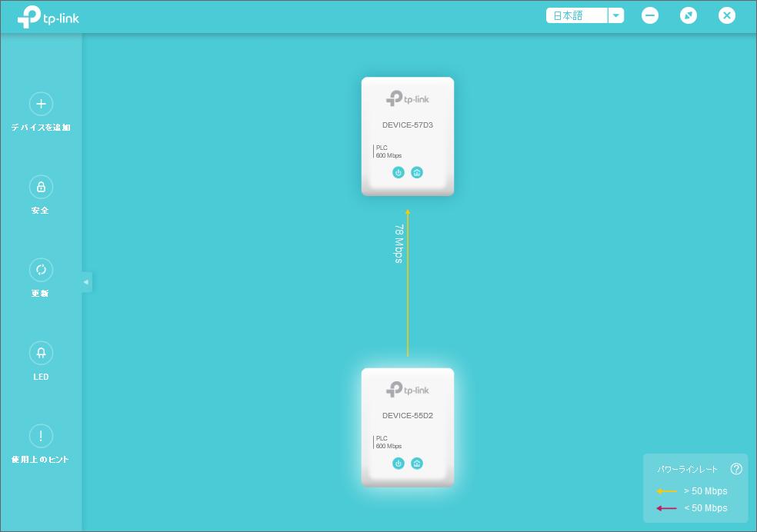Click the デバイスを追加 label
This screenshot has height=532, width=757.
(41, 128)
